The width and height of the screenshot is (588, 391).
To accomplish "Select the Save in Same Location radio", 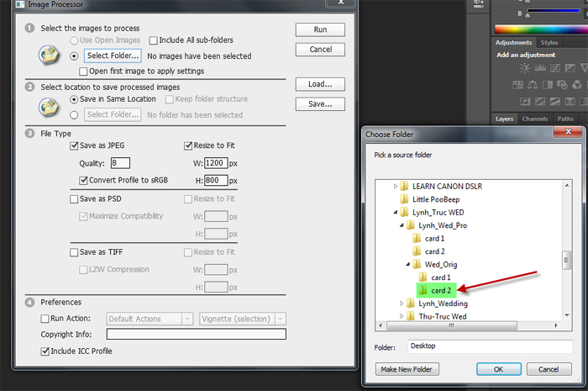I will [74, 99].
